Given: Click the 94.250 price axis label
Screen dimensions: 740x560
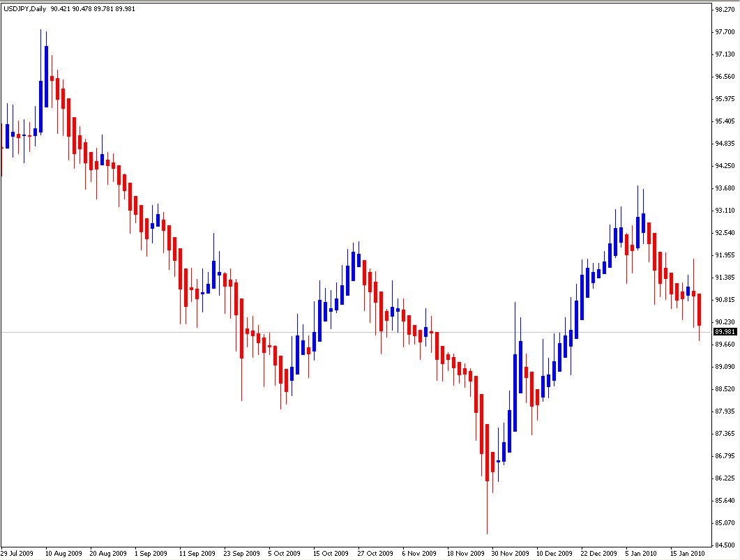Looking at the screenshot, I should click(725, 165).
